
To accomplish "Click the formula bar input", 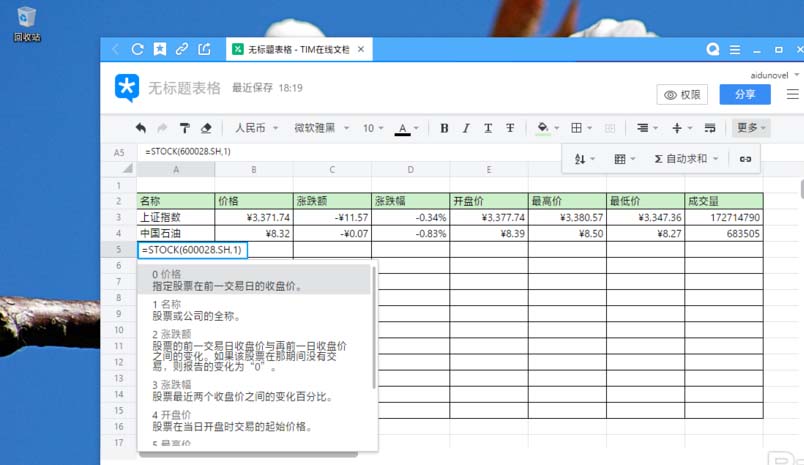I will pos(349,152).
